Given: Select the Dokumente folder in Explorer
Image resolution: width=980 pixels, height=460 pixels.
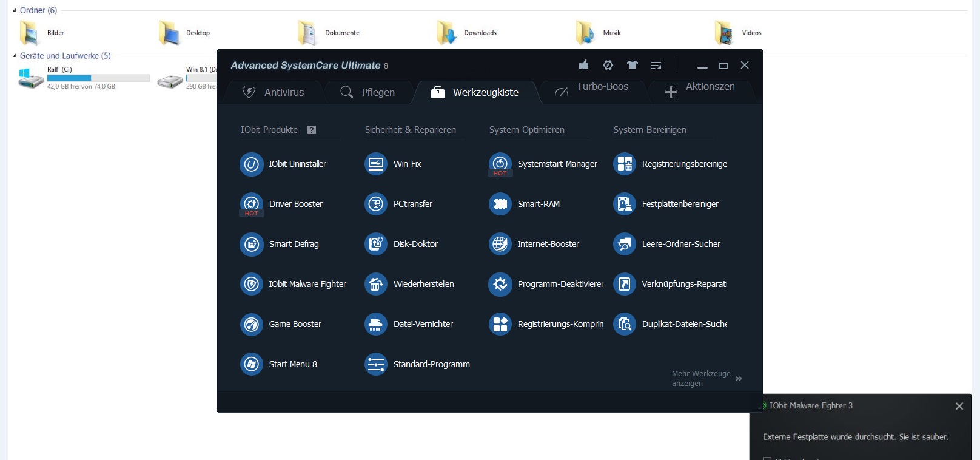Looking at the screenshot, I should pyautogui.click(x=328, y=33).
